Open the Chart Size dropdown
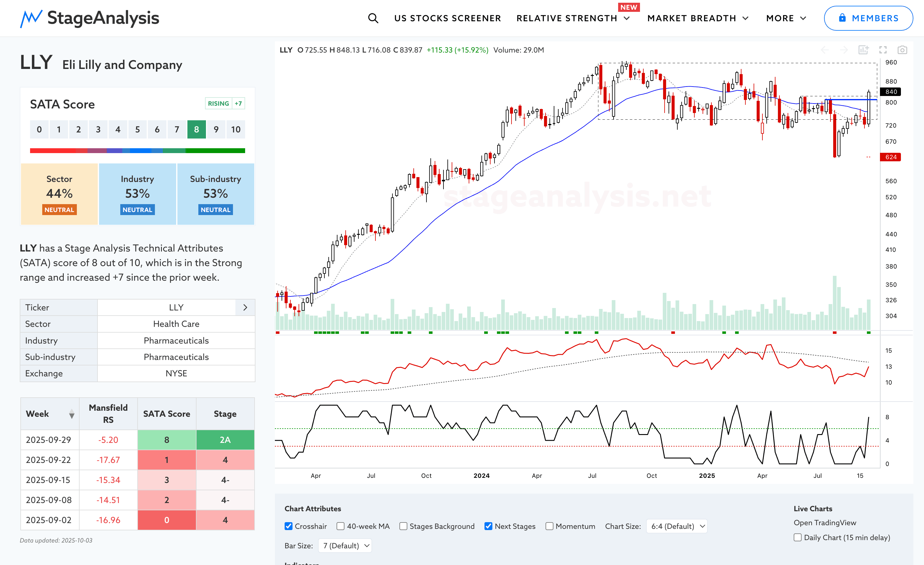Viewport: 924px width, 565px height. coord(677,526)
